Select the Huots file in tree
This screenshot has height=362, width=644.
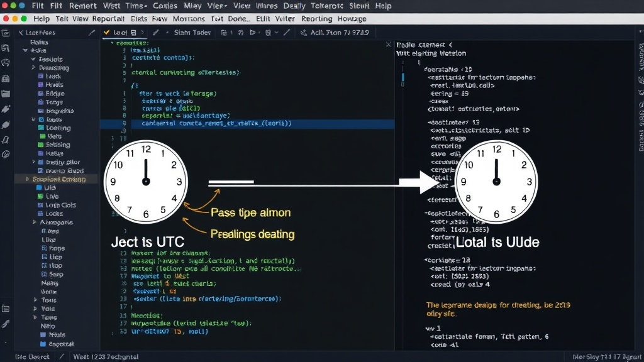point(54,85)
